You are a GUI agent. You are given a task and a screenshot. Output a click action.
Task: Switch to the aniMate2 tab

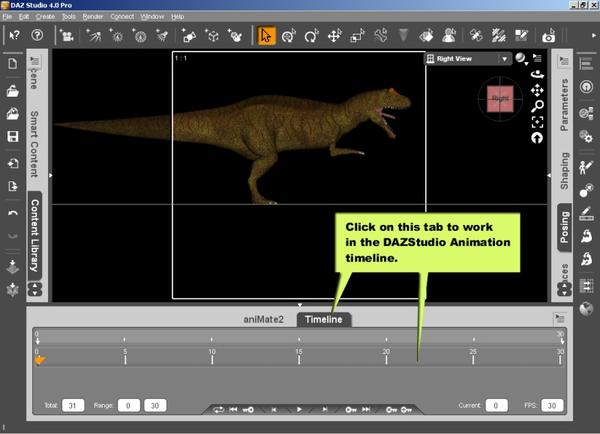coord(264,319)
